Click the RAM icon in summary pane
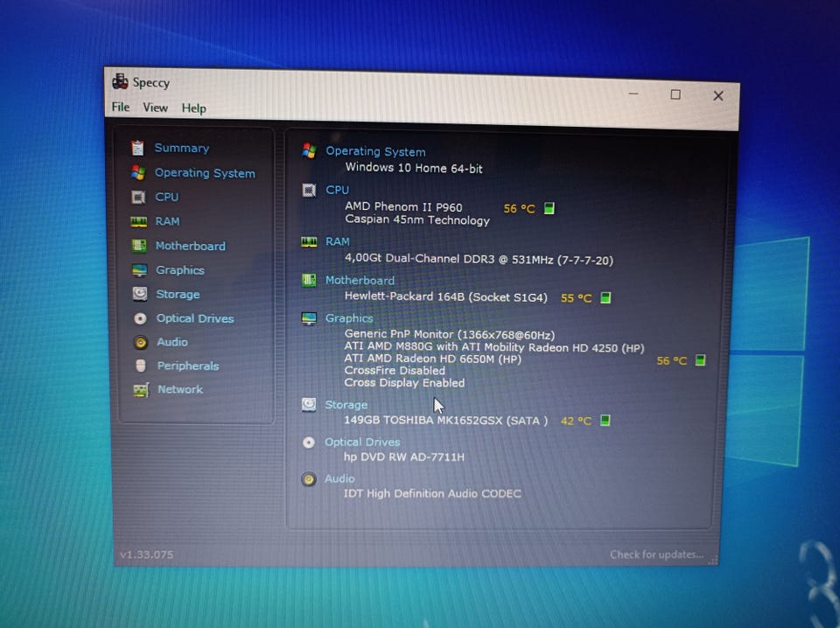 (x=309, y=241)
